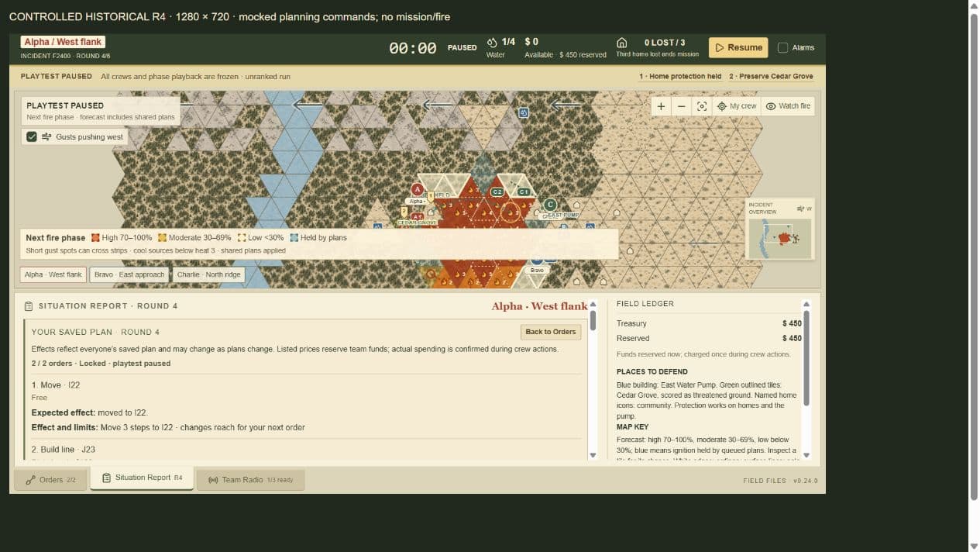Center the map on My crew
Viewport: 980px width, 552px height.
pyautogui.click(x=736, y=106)
